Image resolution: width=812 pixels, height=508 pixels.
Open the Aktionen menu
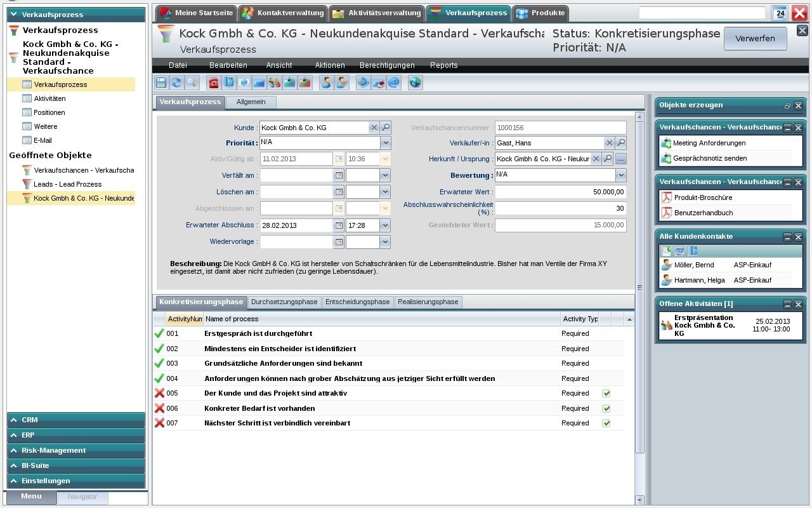coord(330,65)
